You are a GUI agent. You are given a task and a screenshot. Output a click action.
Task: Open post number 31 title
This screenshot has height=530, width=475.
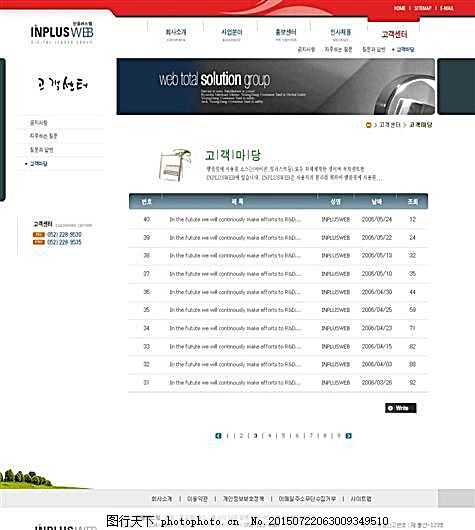pos(235,383)
